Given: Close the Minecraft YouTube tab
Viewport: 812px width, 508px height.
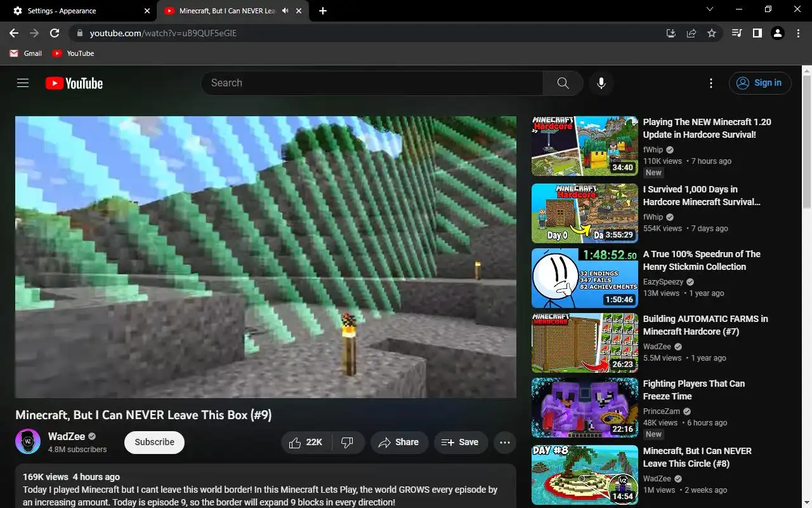Looking at the screenshot, I should (x=299, y=11).
